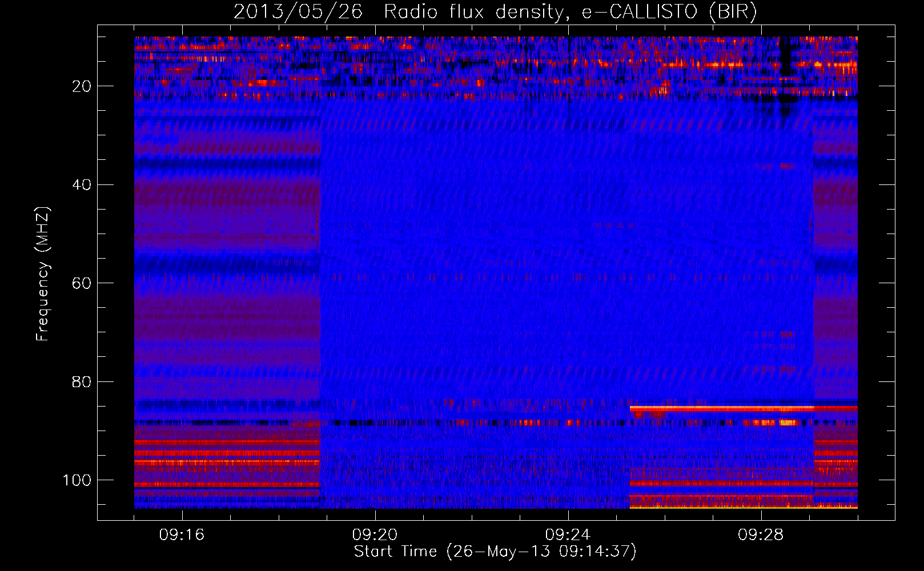Click the 09:20 time tick label
The image size is (924, 571).
(375, 534)
